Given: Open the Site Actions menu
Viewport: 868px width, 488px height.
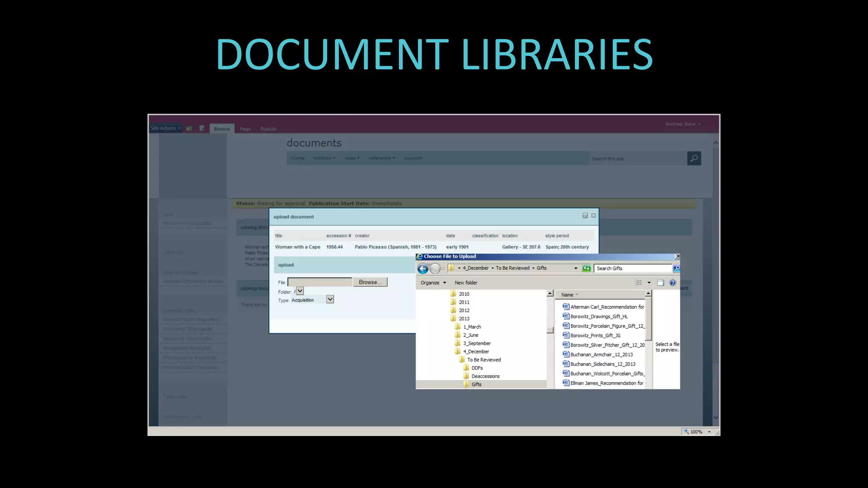Looking at the screenshot, I should click(x=166, y=128).
